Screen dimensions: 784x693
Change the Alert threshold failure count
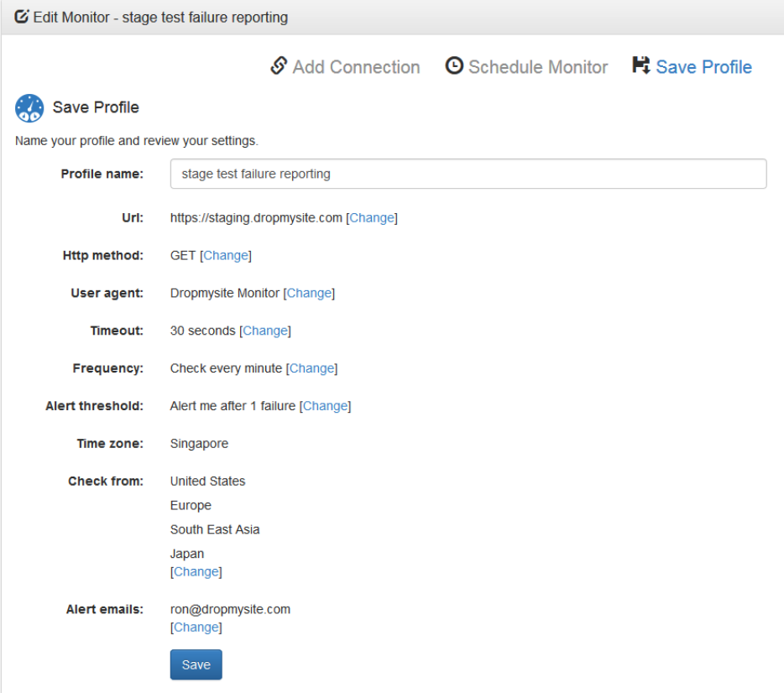pyautogui.click(x=326, y=406)
